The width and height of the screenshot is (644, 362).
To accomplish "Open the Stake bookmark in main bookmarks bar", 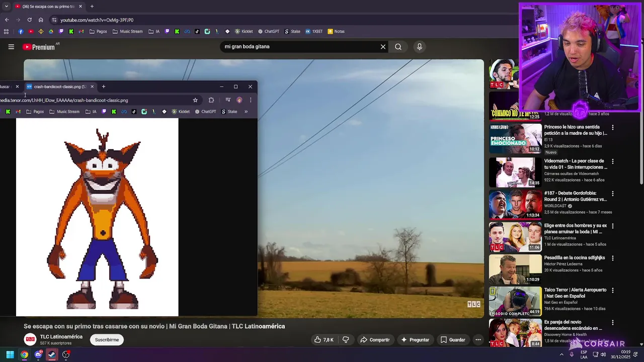I will point(292,31).
